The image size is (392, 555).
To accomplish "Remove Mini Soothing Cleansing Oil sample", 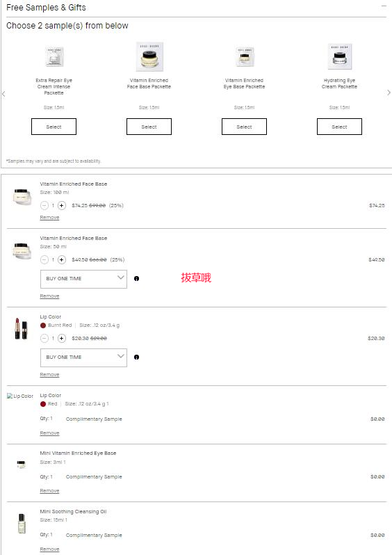I will [x=49, y=549].
